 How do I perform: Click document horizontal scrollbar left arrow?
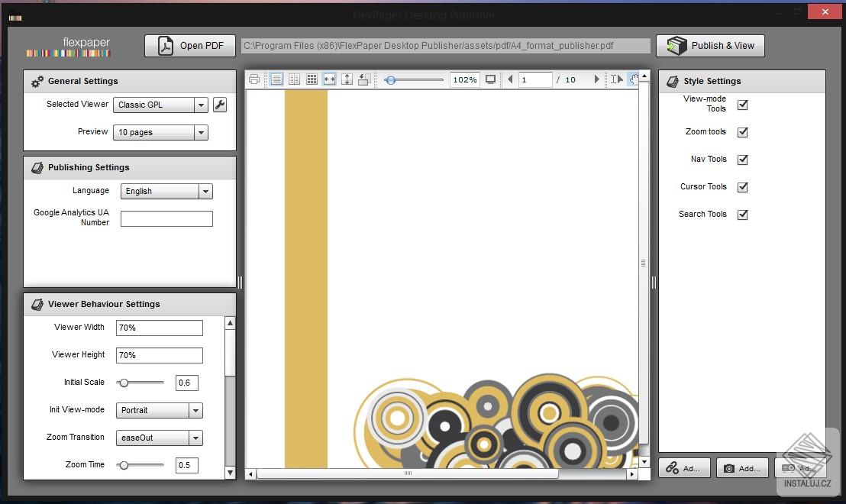(250, 474)
